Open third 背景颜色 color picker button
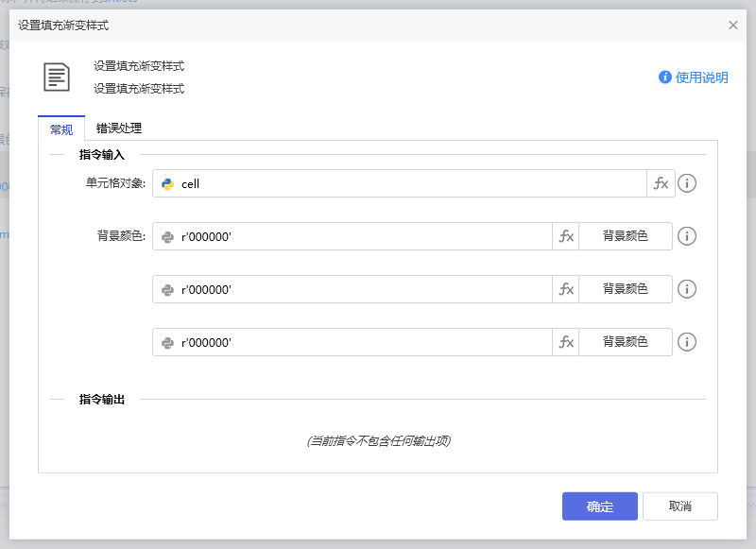 (626, 342)
